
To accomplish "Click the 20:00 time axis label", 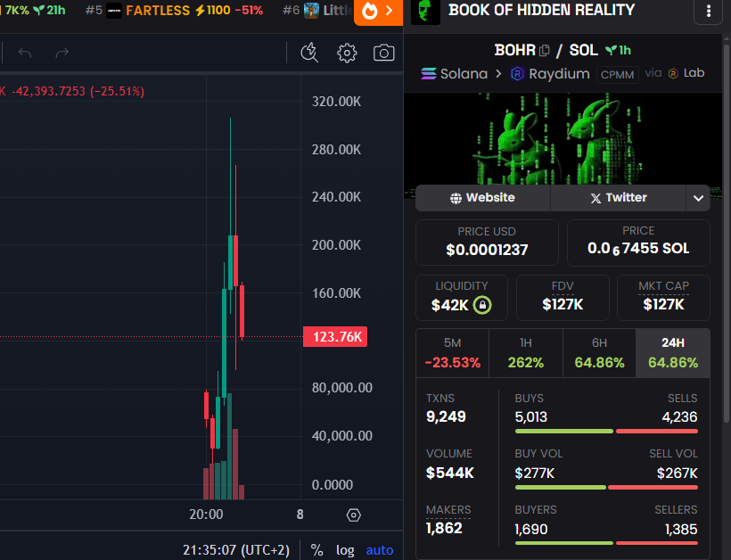I will 206,515.
